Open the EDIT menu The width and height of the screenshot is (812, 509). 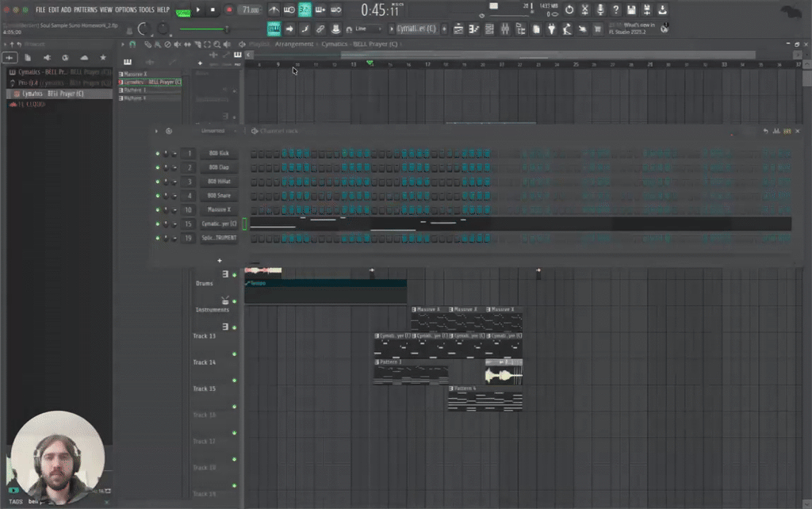pyautogui.click(x=54, y=10)
